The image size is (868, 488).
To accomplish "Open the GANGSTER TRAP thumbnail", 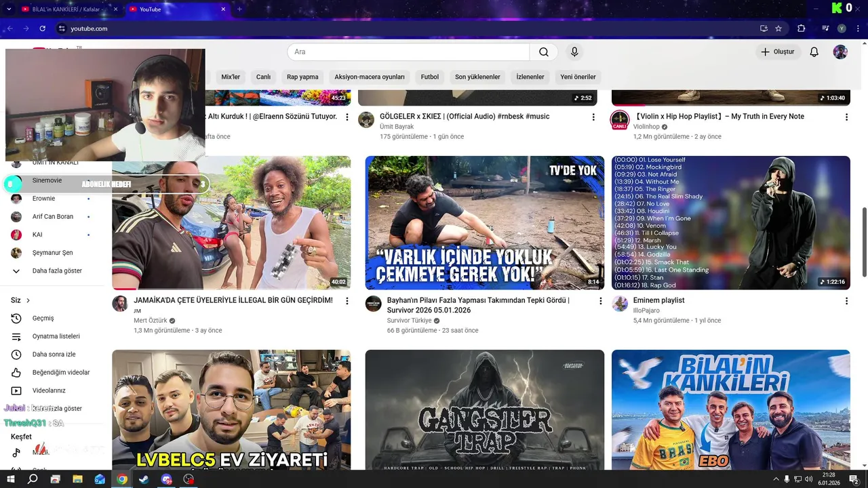I will point(485,410).
